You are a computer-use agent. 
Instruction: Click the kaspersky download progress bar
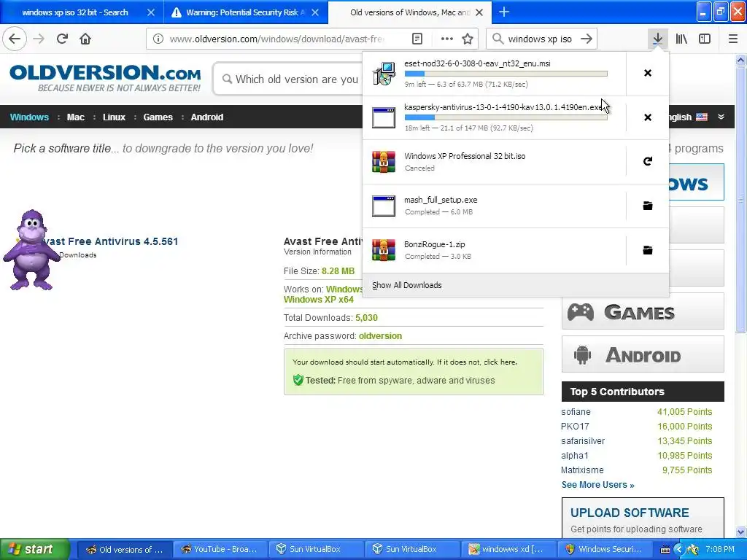tap(506, 117)
